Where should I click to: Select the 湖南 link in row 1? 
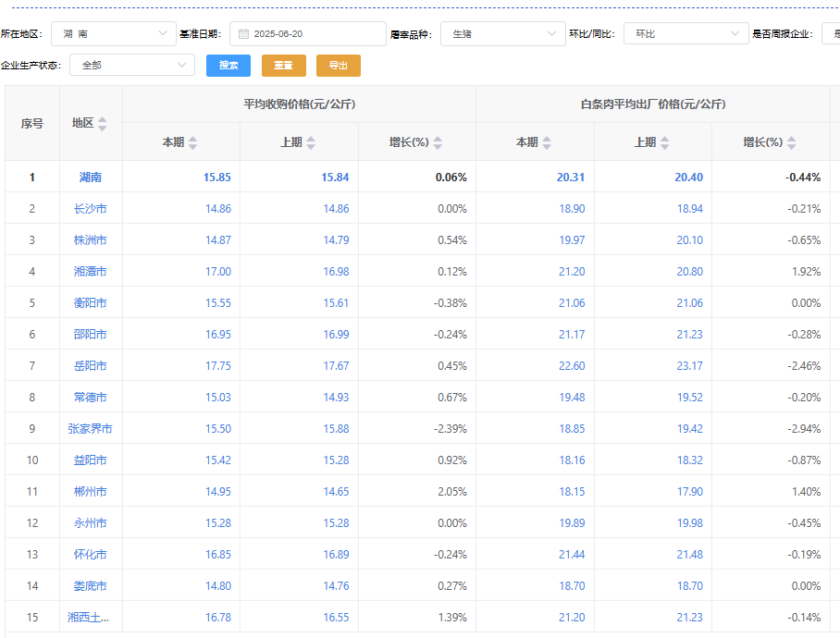point(91,178)
